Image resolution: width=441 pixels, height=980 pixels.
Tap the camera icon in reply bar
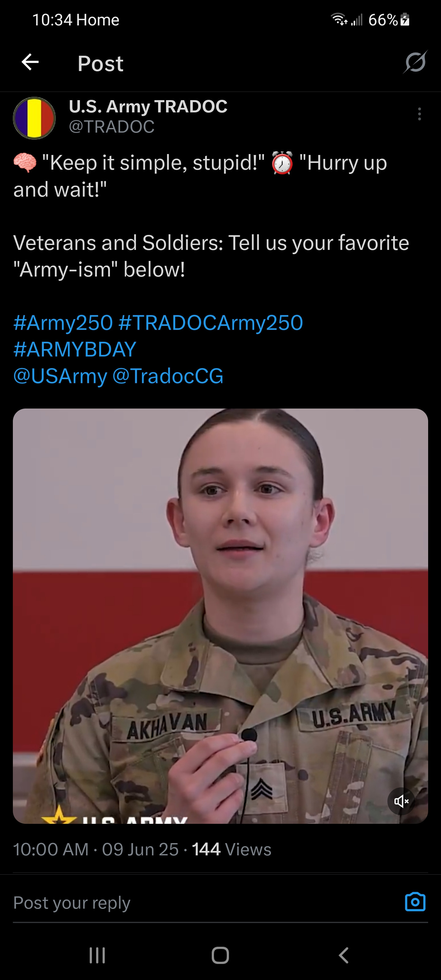pyautogui.click(x=415, y=902)
